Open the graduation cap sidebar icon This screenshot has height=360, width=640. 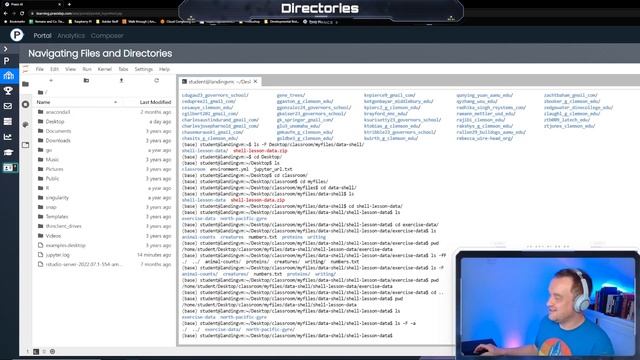(x=8, y=152)
